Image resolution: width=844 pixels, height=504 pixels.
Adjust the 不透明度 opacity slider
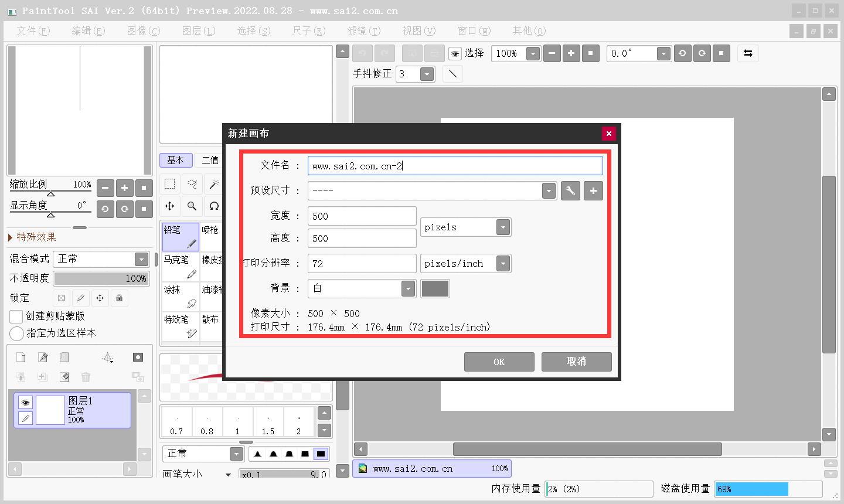[101, 278]
